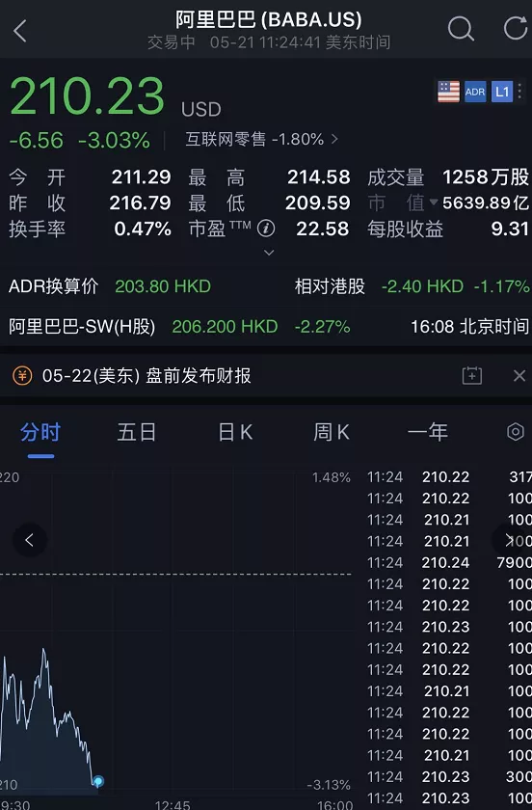Open the 阿里巴巴-SW(H股) quote row
Viewport: 532px width, 810px height.
(x=266, y=327)
